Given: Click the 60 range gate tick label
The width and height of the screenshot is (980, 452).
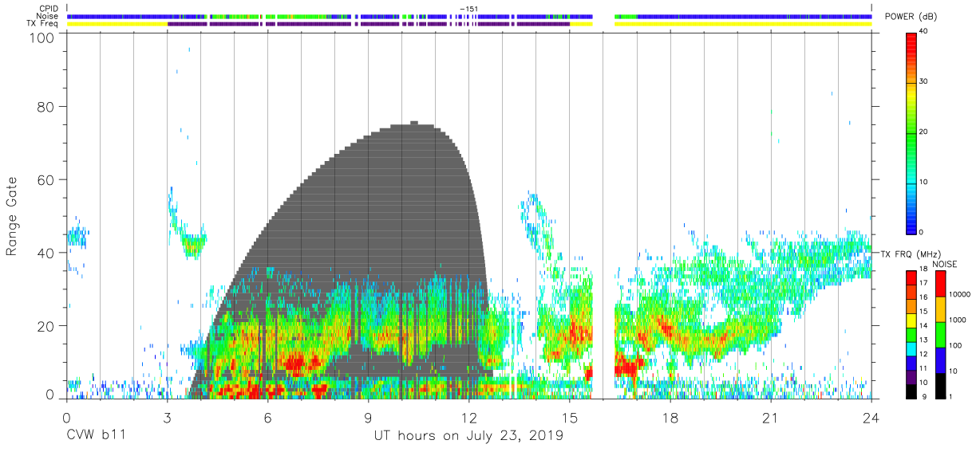Looking at the screenshot, I should tap(46, 179).
